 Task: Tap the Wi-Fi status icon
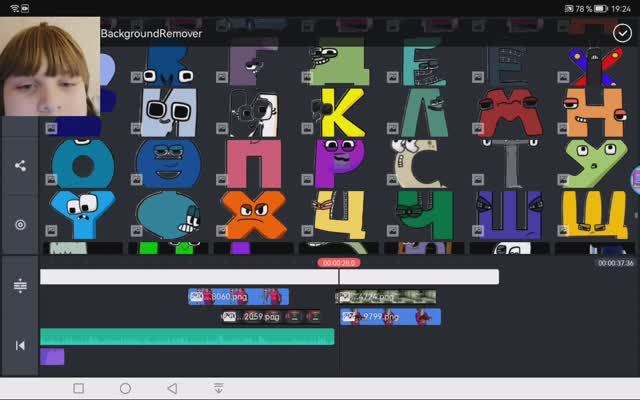click(x=15, y=8)
